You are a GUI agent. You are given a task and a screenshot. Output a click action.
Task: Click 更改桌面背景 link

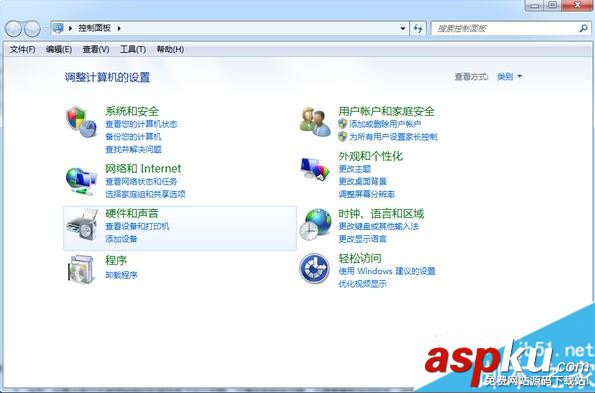pyautogui.click(x=362, y=181)
